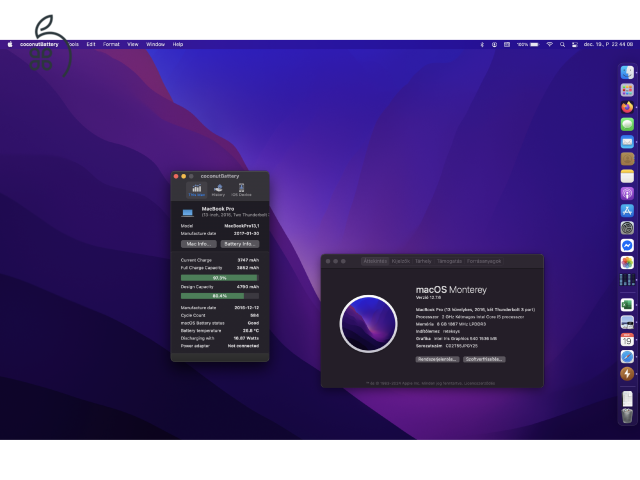This screenshot has width=640, height=480.
Task: Open the Notes app in dock
Action: pos(627,176)
